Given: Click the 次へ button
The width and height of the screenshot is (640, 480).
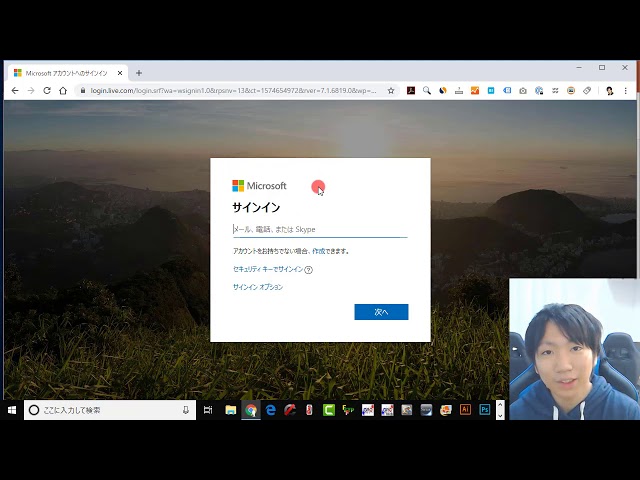Looking at the screenshot, I should pyautogui.click(x=381, y=312).
